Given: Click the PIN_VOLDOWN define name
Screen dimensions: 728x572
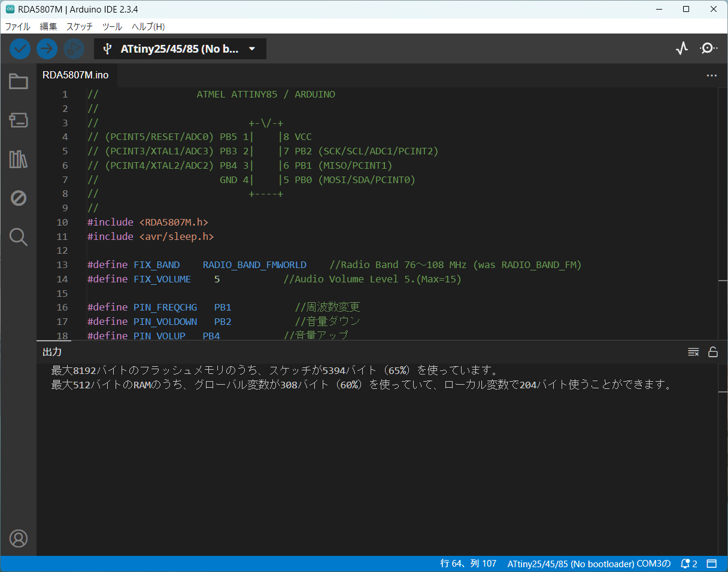Looking at the screenshot, I should [x=165, y=321].
